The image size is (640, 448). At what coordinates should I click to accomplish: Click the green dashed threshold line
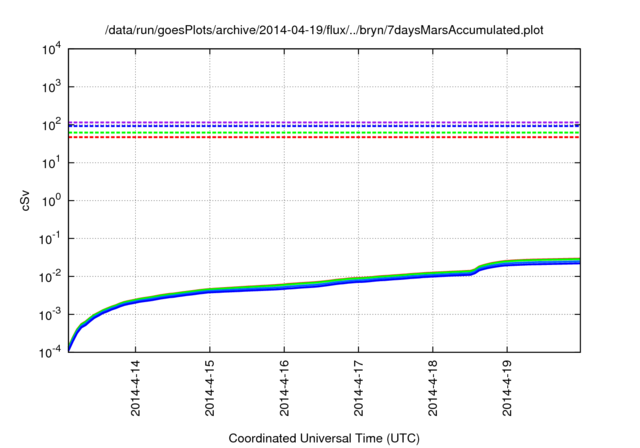(324, 133)
